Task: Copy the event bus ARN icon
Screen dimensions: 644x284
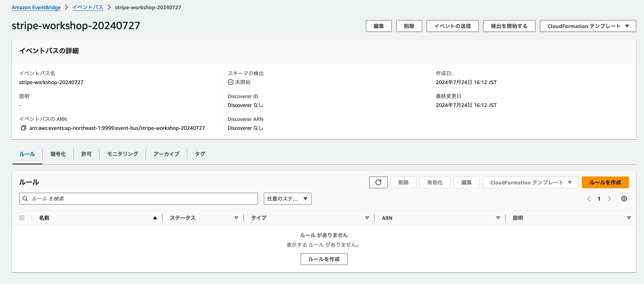Action: (x=23, y=128)
